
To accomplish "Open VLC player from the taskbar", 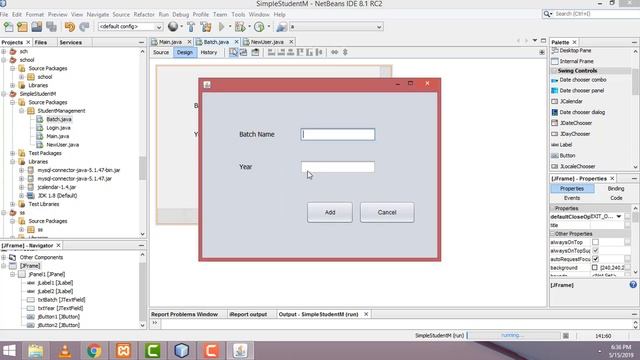I will (x=65, y=351).
